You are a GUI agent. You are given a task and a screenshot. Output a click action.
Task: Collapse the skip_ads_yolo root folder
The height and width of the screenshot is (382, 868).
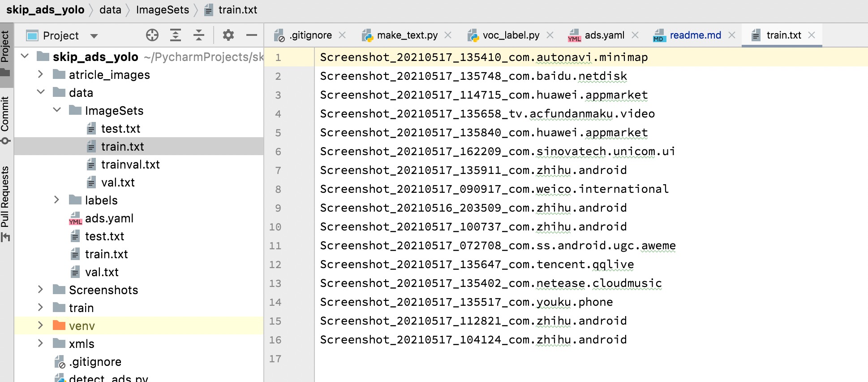(x=25, y=56)
